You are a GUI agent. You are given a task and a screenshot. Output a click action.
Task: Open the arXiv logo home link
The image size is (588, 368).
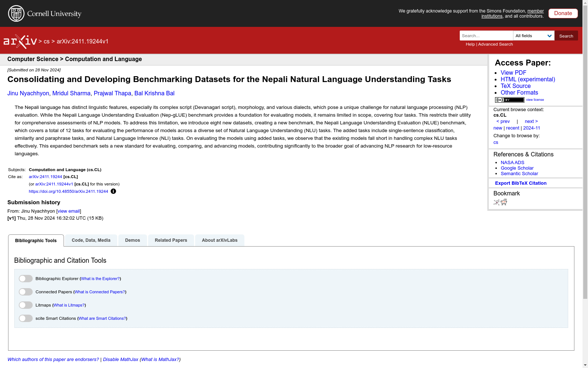[x=20, y=42]
